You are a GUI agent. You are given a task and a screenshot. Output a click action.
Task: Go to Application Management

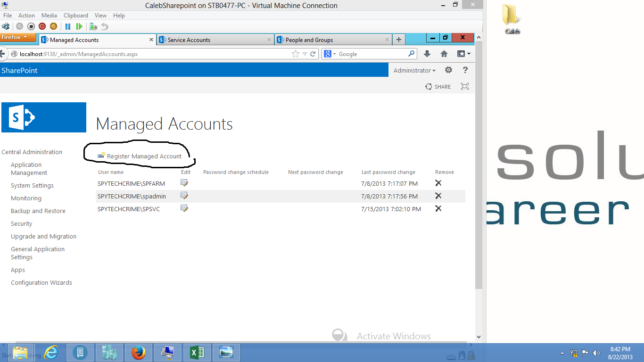(x=29, y=169)
